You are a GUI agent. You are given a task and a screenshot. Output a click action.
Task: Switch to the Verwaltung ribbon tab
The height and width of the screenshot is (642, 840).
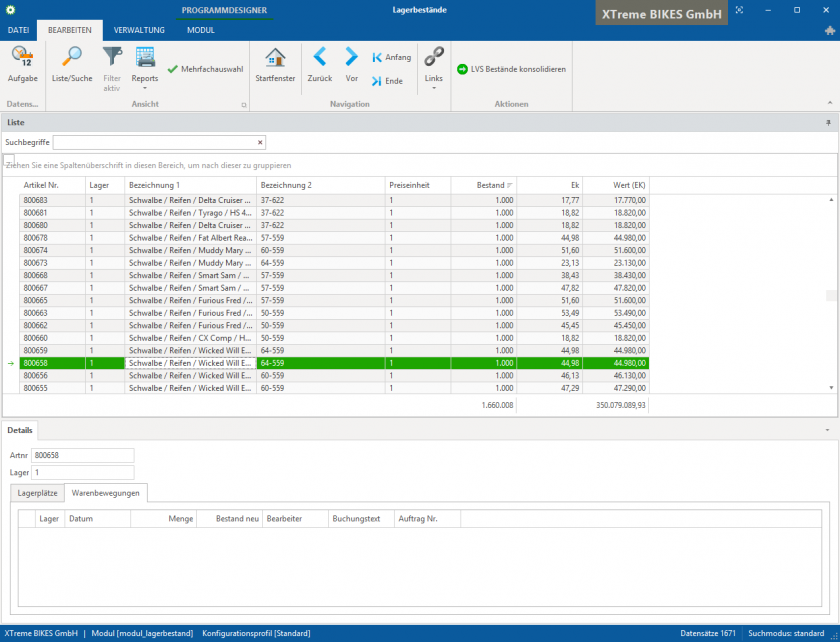(139, 30)
